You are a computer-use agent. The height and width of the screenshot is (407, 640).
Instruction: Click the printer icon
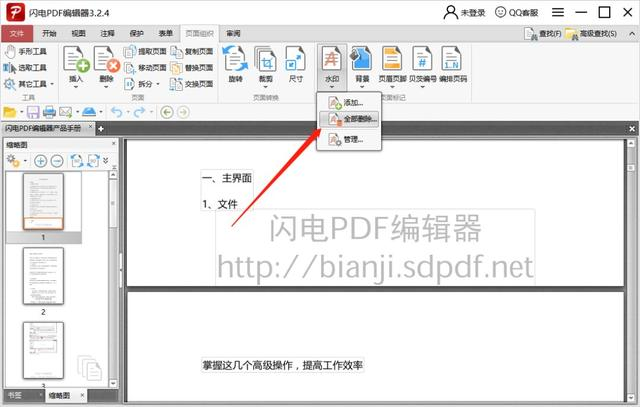(49, 112)
